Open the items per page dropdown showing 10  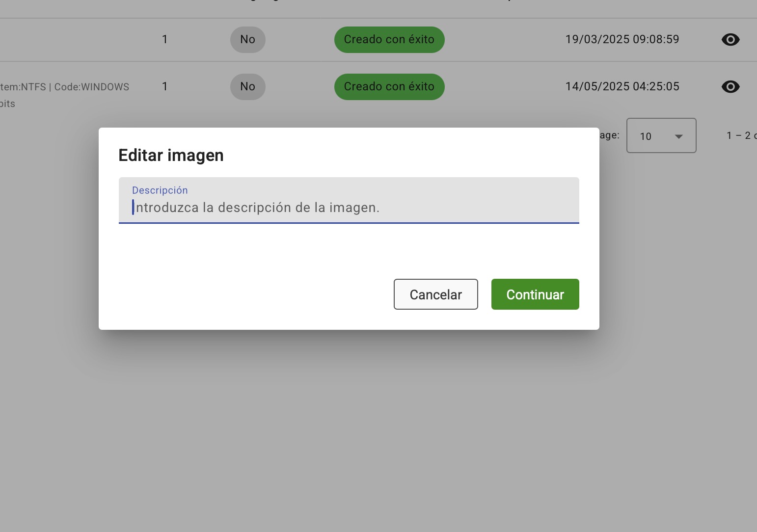[x=661, y=136]
